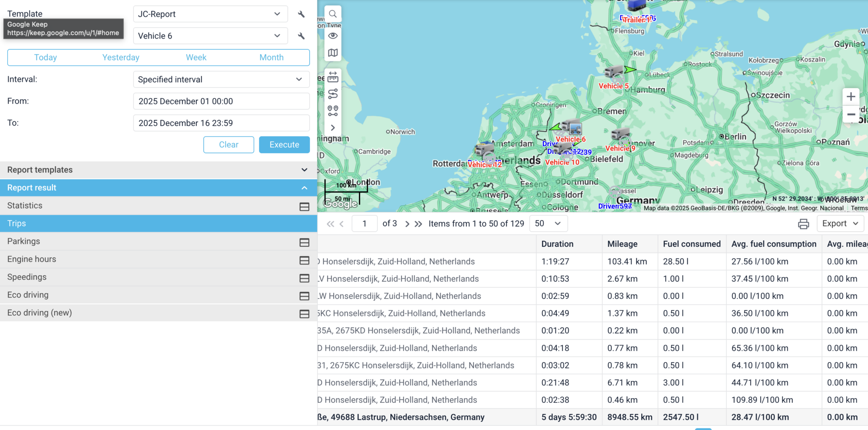Sort by Fuel consumed column header

pyautogui.click(x=692, y=244)
